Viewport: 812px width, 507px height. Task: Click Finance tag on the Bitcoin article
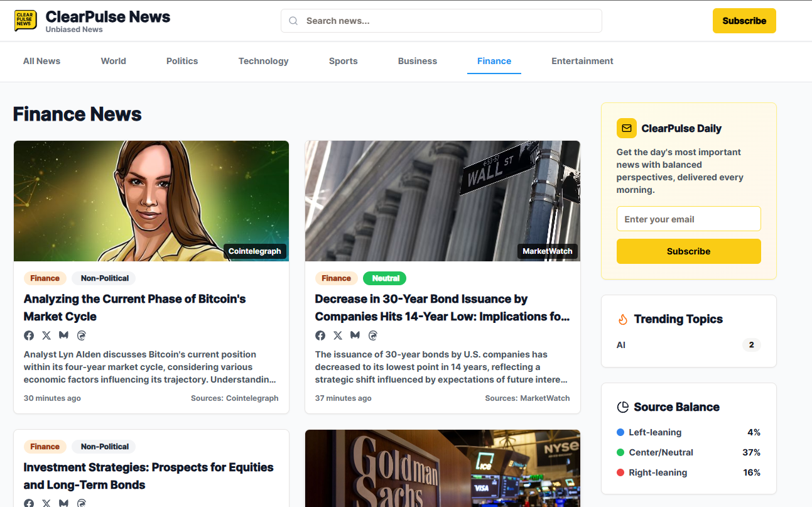45,278
